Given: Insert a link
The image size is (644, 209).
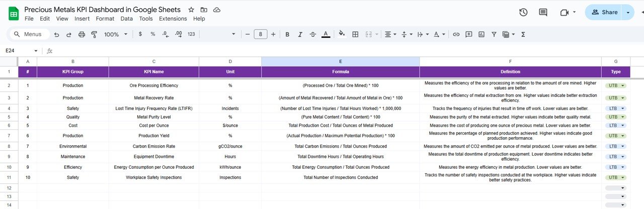Looking at the screenshot, I should tap(456, 34).
